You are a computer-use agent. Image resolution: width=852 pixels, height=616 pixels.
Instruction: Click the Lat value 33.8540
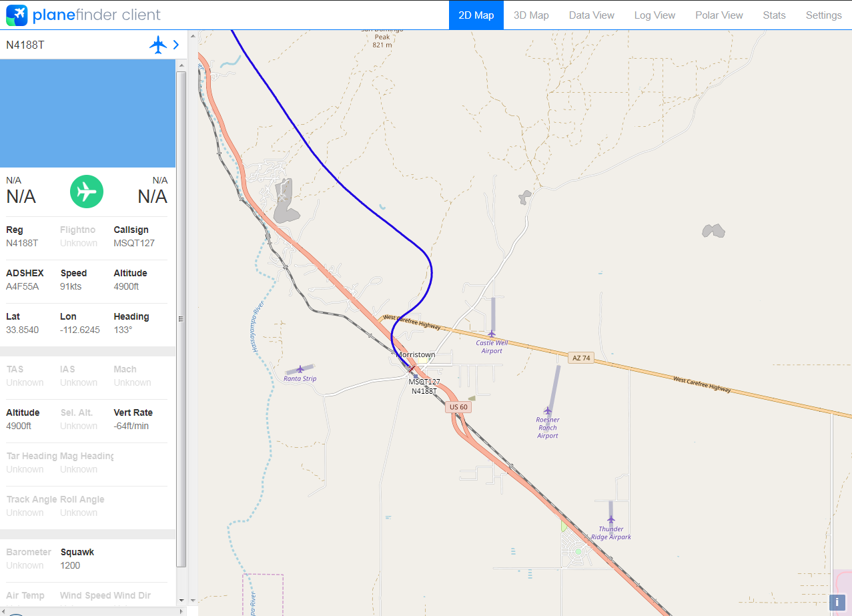click(23, 330)
